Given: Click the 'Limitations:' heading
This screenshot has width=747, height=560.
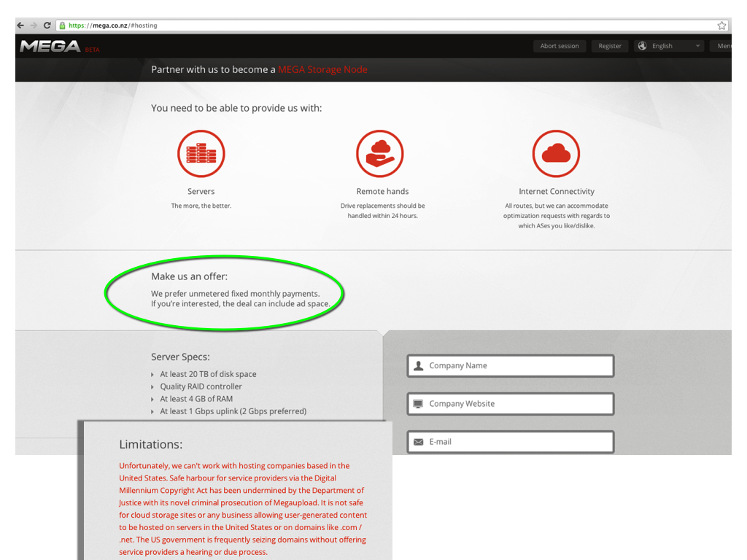Looking at the screenshot, I should 150,445.
